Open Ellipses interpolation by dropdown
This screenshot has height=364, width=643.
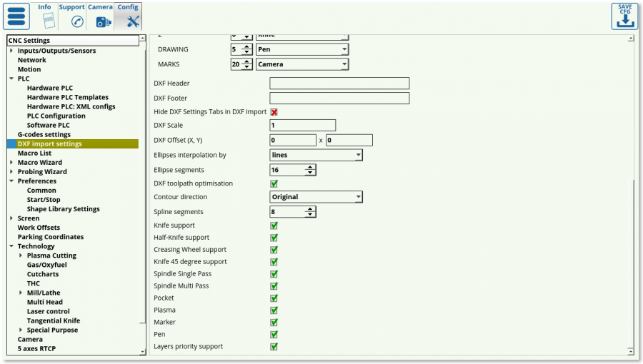(316, 155)
